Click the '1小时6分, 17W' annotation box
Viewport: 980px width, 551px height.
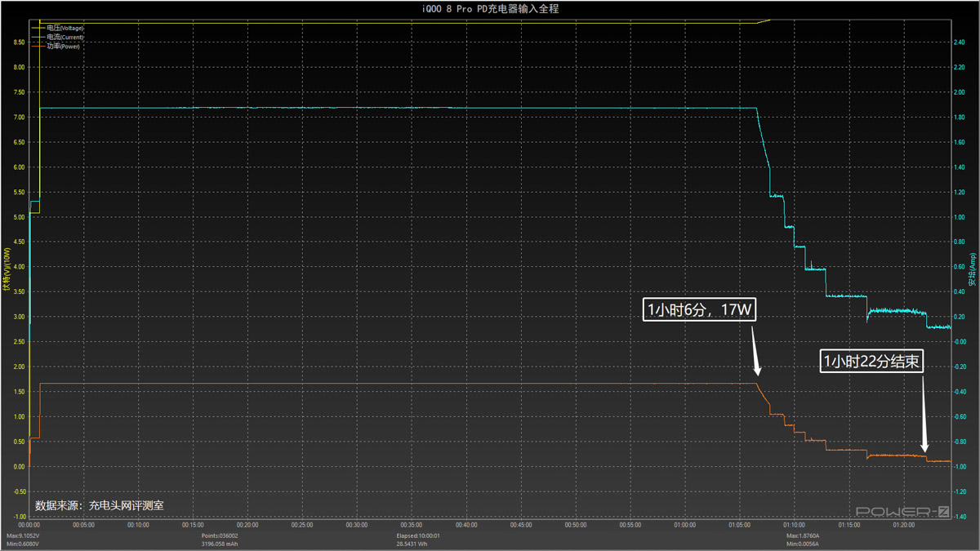(x=700, y=310)
